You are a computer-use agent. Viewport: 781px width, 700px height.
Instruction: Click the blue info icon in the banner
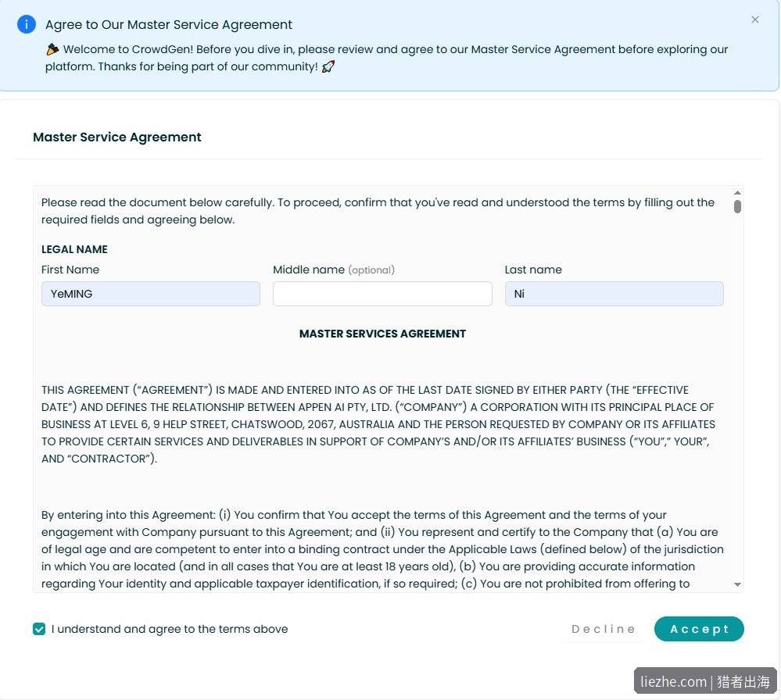pyautogui.click(x=27, y=24)
